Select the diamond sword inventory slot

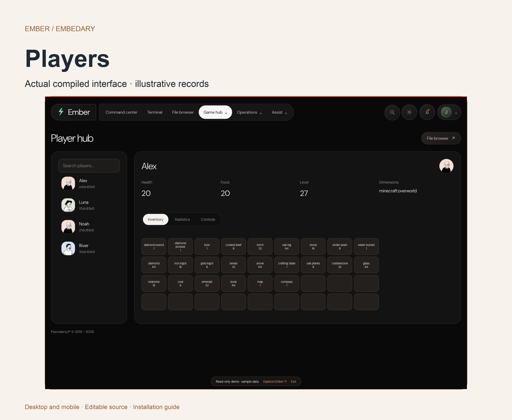tap(154, 247)
